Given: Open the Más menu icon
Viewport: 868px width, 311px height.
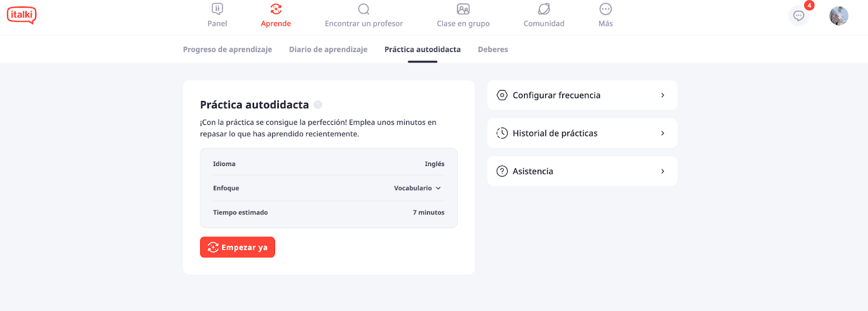Looking at the screenshot, I should (x=605, y=9).
